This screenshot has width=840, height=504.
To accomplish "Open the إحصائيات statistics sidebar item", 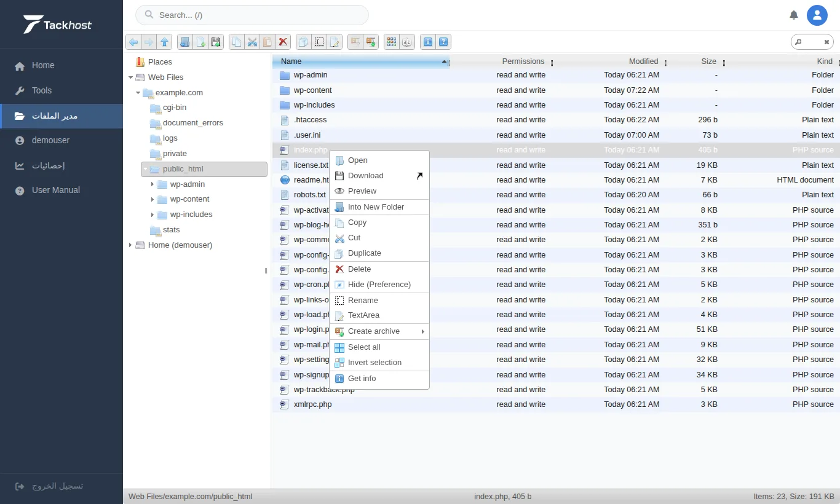I will [61, 165].
